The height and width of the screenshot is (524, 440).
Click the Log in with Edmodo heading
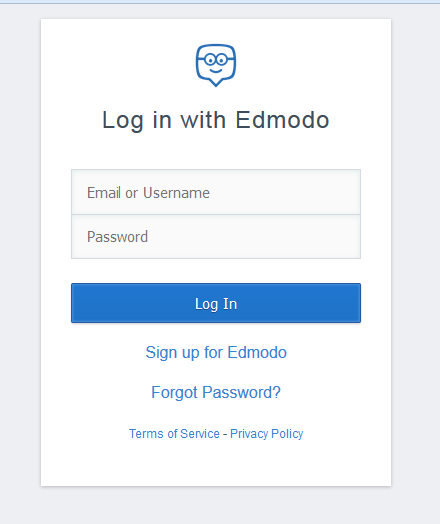click(216, 120)
